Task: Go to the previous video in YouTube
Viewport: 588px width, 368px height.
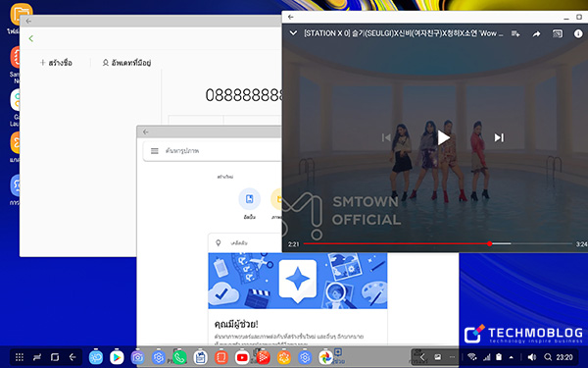Action: pos(386,137)
